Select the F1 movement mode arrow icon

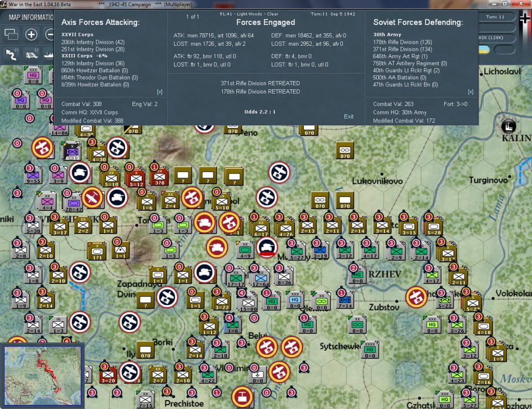11,54
